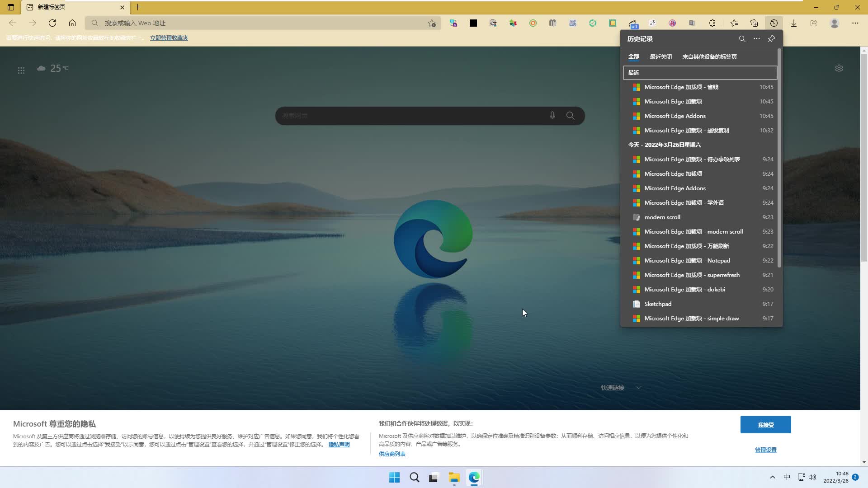This screenshot has height=488, width=868.
Task: Show hidden system tray icons
Action: tap(773, 477)
